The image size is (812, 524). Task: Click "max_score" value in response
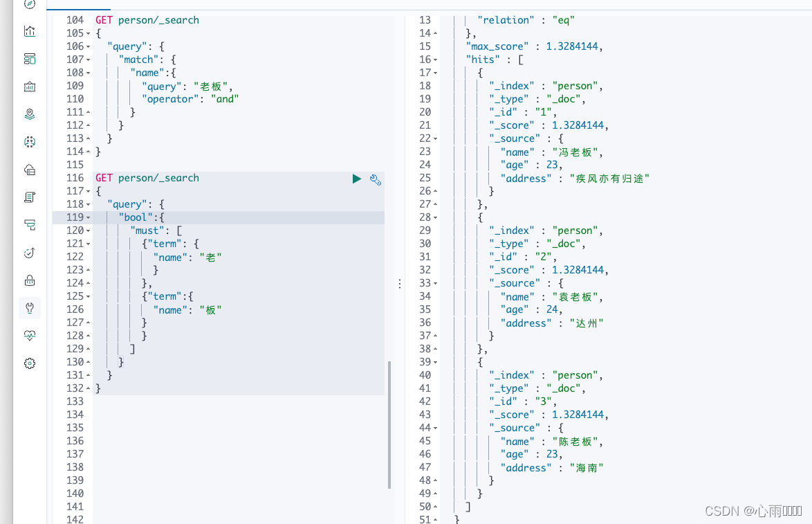pos(572,46)
